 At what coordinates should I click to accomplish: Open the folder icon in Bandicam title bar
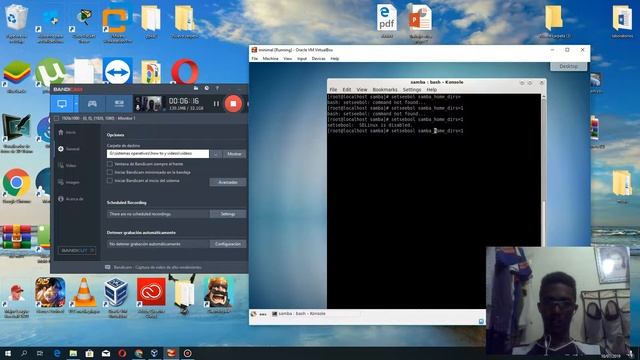click(196, 88)
